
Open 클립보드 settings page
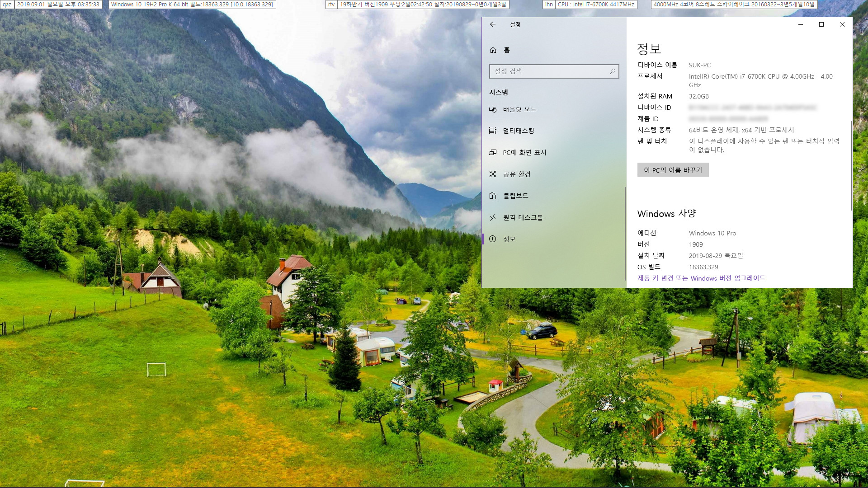(553, 196)
